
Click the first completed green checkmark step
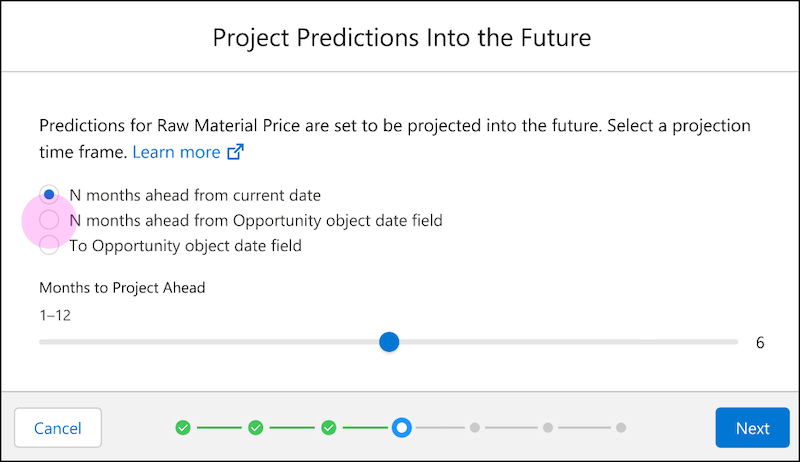point(183,428)
